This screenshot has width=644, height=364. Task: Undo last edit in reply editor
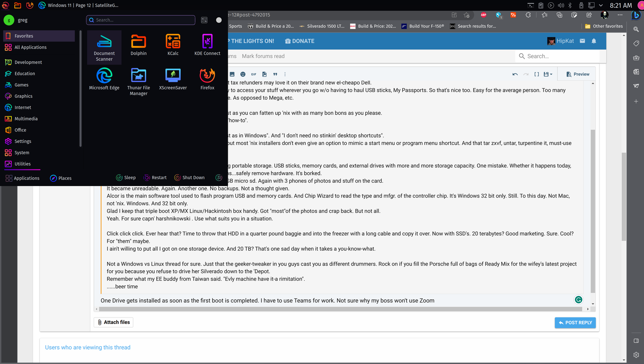click(x=515, y=74)
